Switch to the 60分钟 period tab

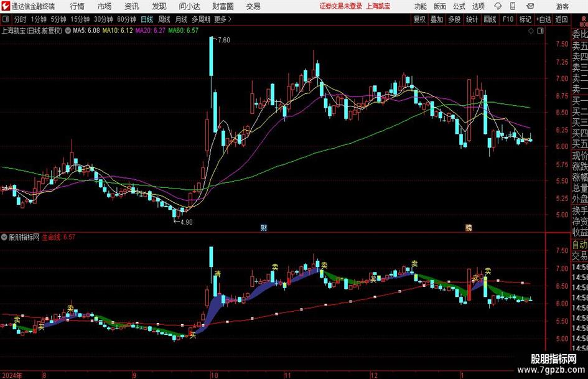click(x=127, y=19)
